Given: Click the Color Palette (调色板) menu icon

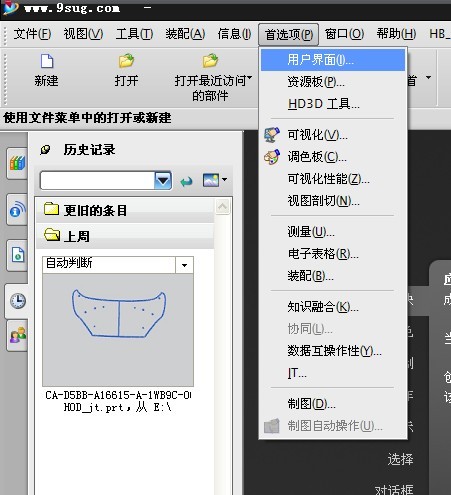Looking at the screenshot, I should pos(272,157).
